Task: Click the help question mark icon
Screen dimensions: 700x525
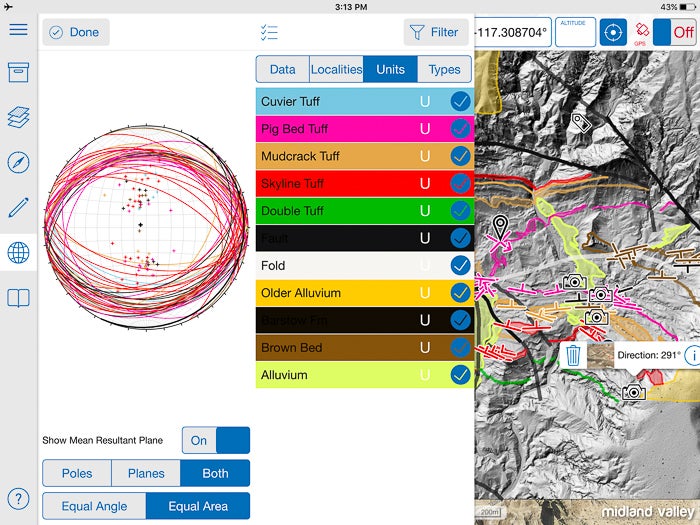Action: pos(18,499)
